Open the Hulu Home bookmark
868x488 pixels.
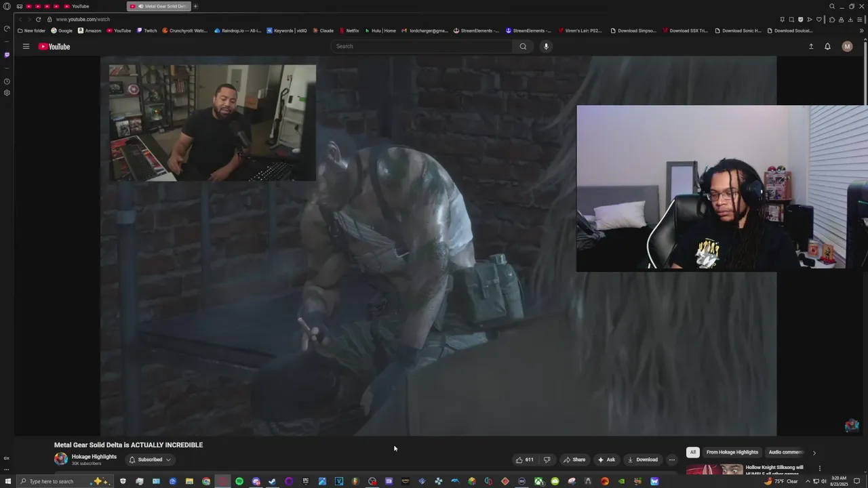(x=380, y=30)
